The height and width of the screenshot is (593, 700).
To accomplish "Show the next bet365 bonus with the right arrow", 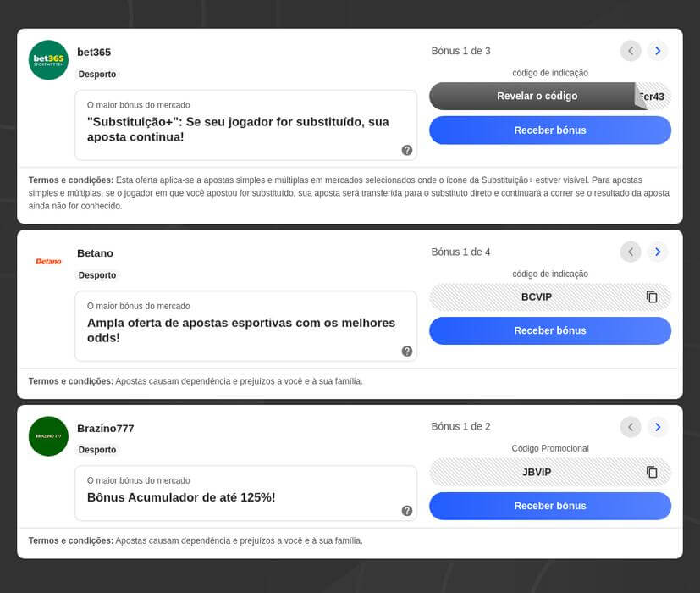I will (658, 51).
